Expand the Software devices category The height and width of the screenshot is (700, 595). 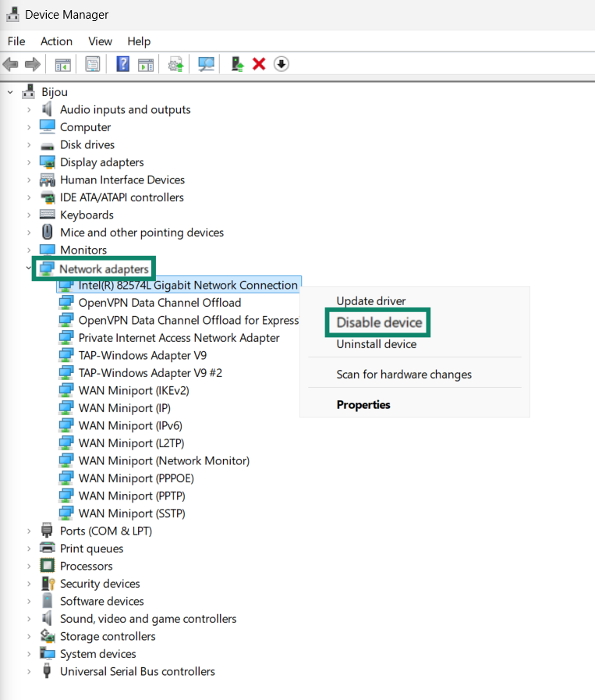click(x=29, y=602)
